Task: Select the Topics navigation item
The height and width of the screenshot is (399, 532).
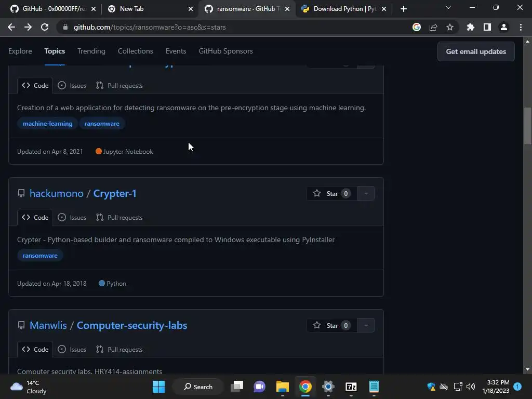Action: click(x=55, y=51)
